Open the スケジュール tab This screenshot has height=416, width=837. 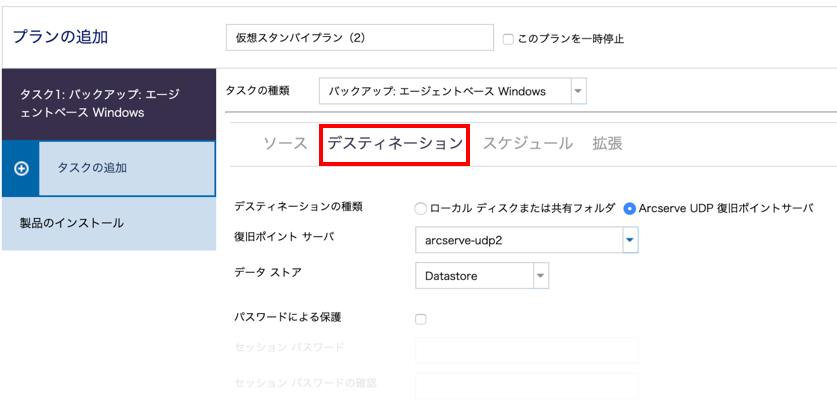(528, 144)
